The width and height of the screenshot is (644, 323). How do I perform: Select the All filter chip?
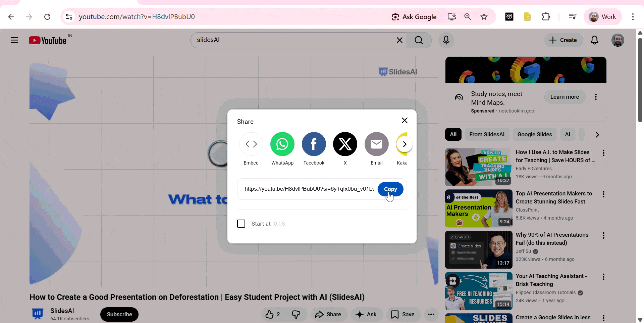pyautogui.click(x=453, y=134)
